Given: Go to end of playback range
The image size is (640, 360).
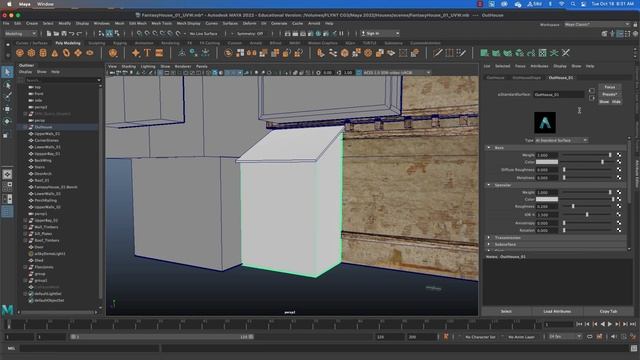Looking at the screenshot, I should (x=633, y=324).
